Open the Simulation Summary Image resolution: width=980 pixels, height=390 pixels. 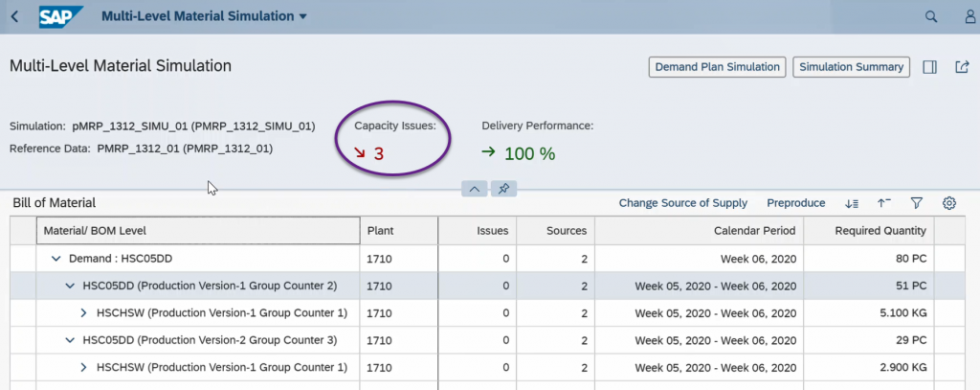pyautogui.click(x=851, y=67)
